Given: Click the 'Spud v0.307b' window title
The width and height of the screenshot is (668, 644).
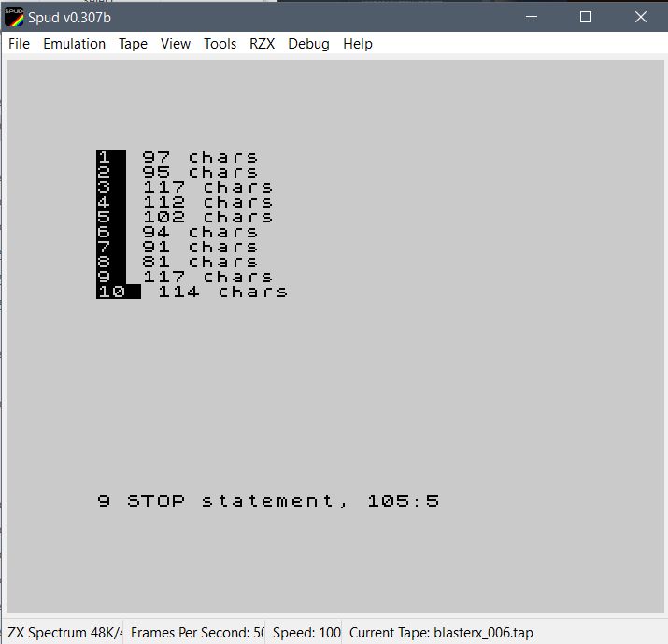Looking at the screenshot, I should [69, 18].
